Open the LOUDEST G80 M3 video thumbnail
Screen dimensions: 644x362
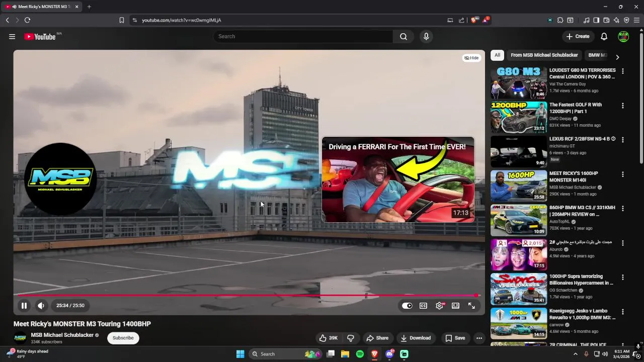point(519,83)
